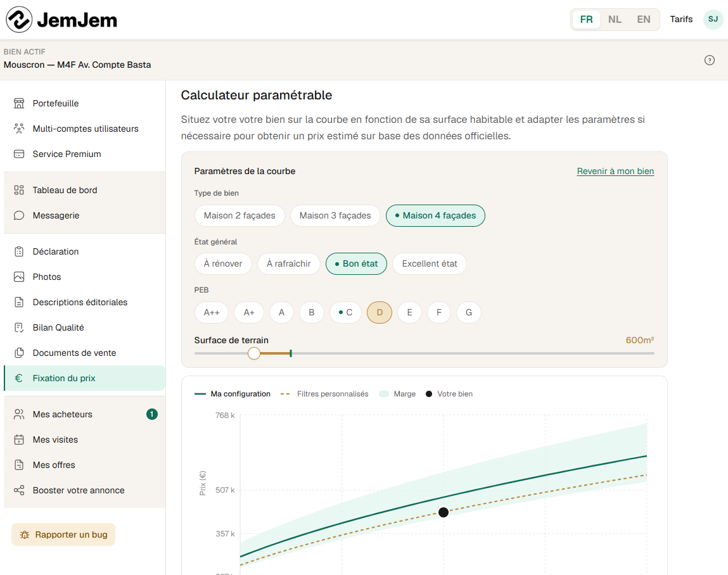Click the bug icon in Rapporter un bug
Viewport: 728px width, 575px height.
coord(25,534)
